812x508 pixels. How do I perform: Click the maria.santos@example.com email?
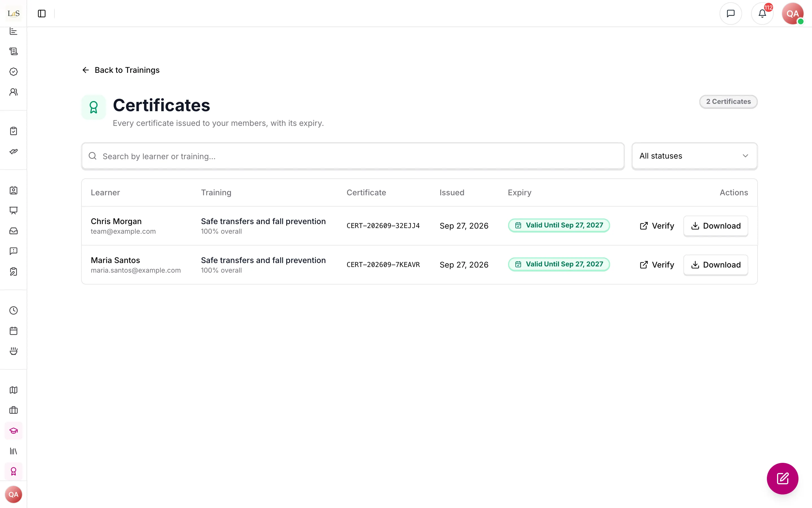pyautogui.click(x=136, y=270)
